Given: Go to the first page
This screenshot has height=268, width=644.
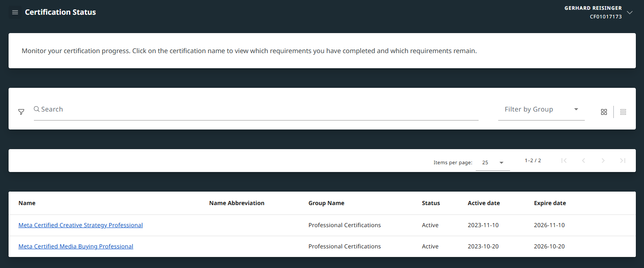Looking at the screenshot, I should click(x=564, y=161).
